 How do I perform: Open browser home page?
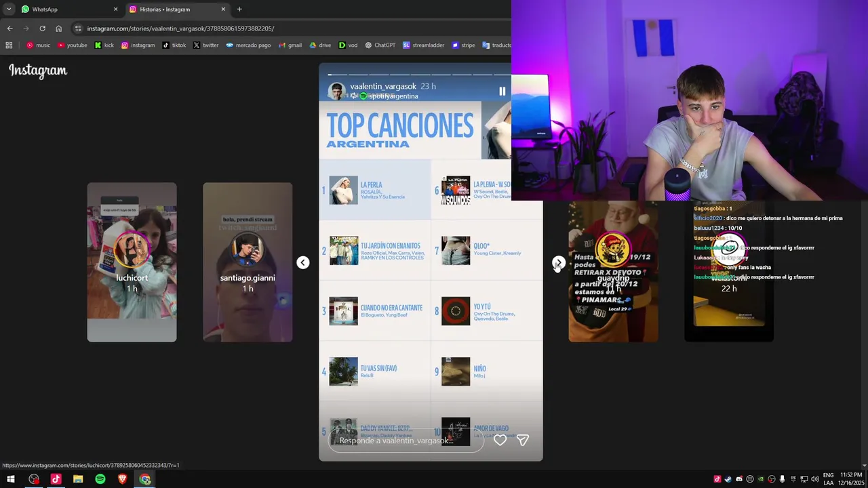tap(58, 28)
